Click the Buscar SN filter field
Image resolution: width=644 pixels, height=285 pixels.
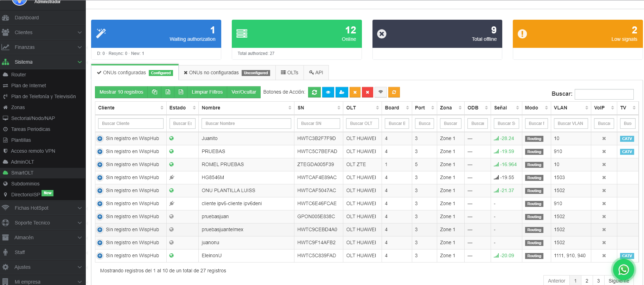pyautogui.click(x=319, y=123)
